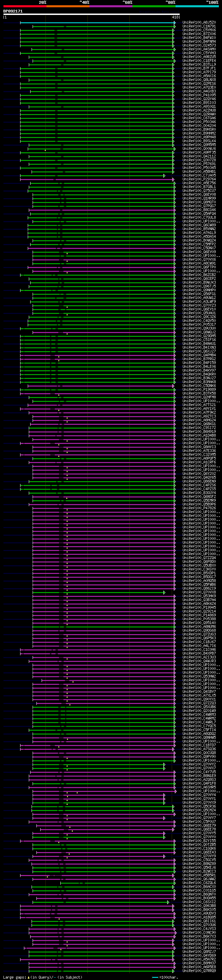Click the UniRef100_A6R5E8 label

[199, 967]
